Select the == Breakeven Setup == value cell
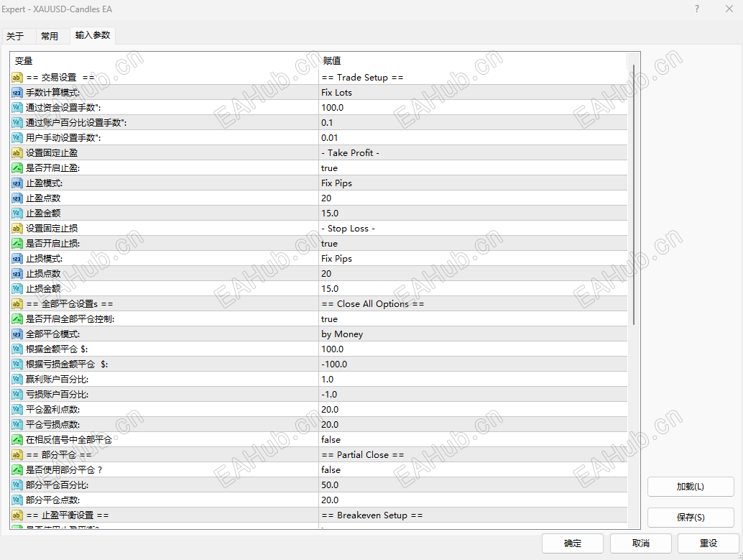The width and height of the screenshot is (743, 560). [473, 515]
